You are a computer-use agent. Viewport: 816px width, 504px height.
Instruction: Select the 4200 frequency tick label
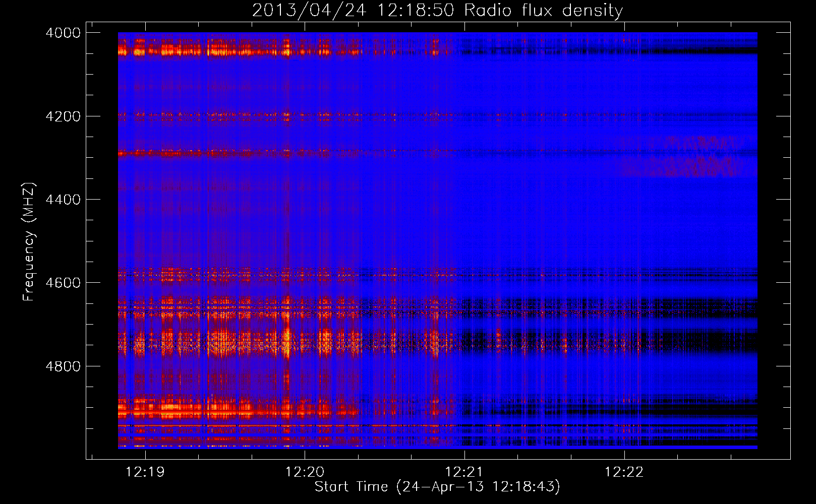pyautogui.click(x=63, y=116)
